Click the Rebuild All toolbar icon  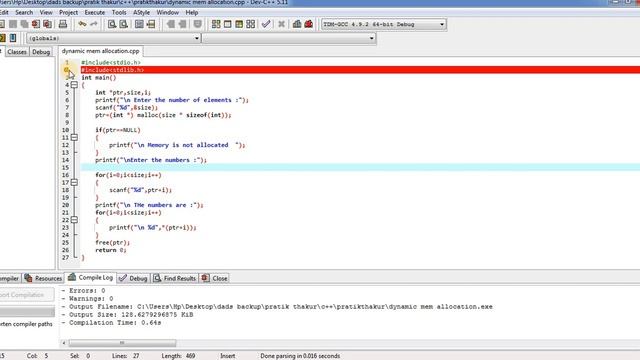[251, 24]
